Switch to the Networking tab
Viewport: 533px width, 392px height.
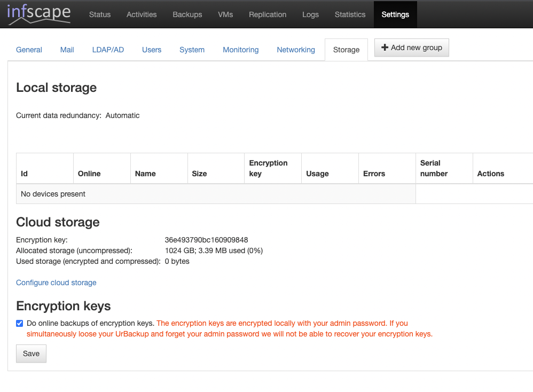tap(295, 50)
